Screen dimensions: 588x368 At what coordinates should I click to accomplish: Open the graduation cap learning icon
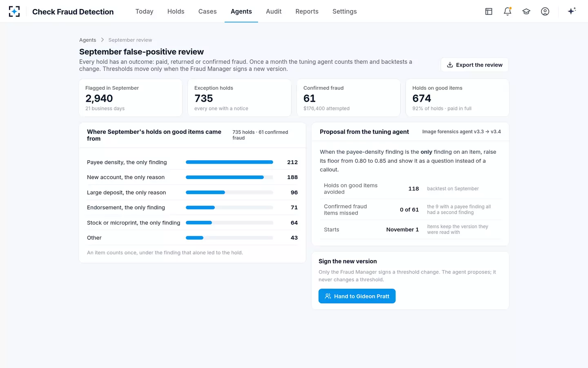click(526, 11)
